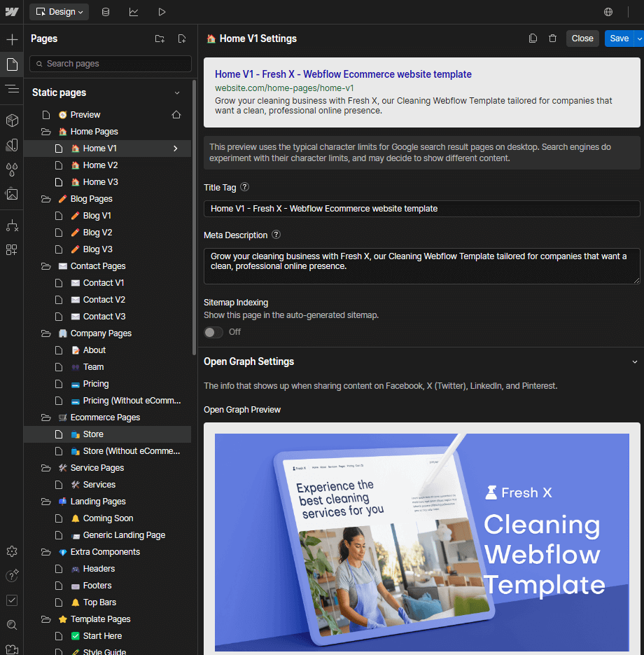Select the Team page
The width and height of the screenshot is (644, 655).
[x=108, y=367]
